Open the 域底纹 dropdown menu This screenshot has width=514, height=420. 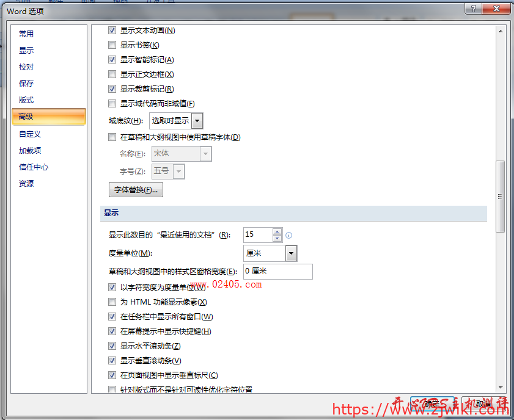(197, 120)
